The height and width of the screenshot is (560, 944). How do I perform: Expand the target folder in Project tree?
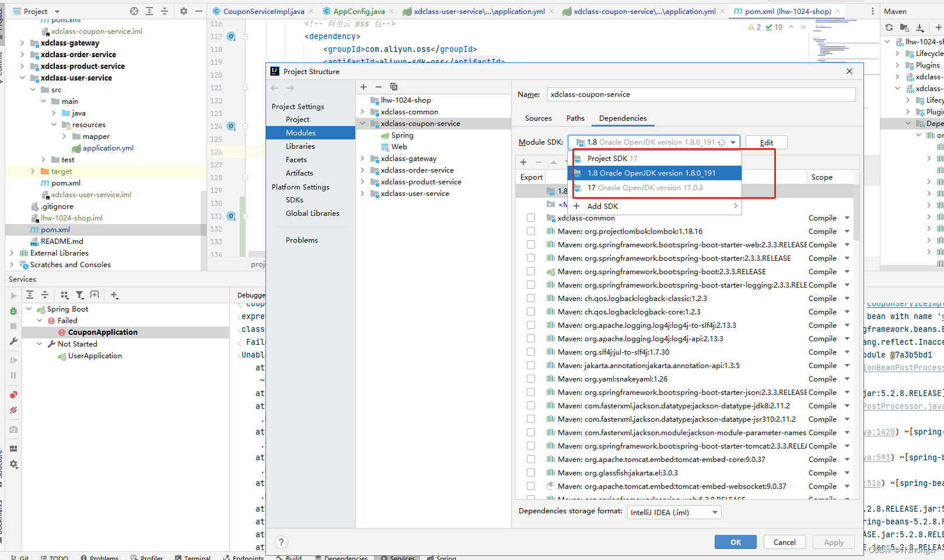33,171
